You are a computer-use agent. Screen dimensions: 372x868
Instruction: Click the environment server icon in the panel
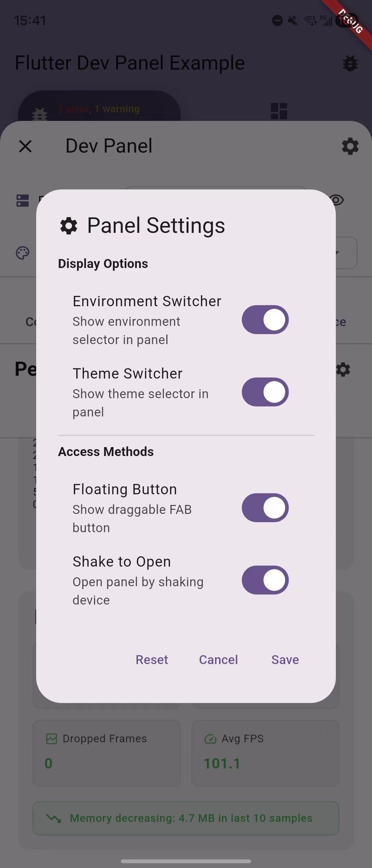coord(22,200)
